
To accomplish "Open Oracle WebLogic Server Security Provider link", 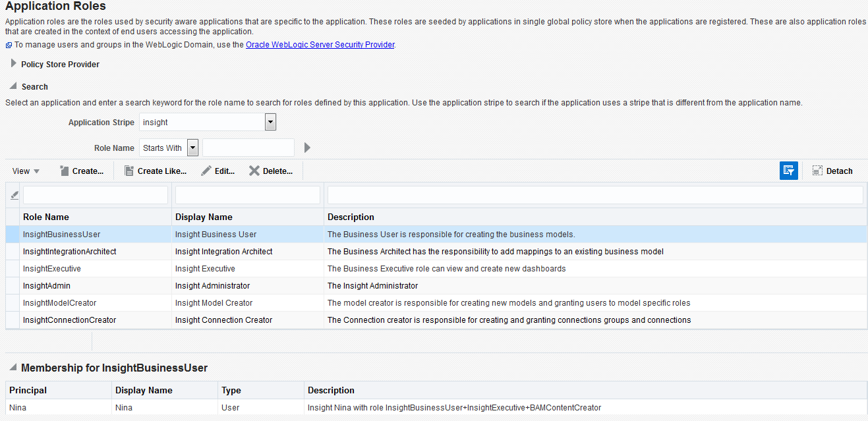I will [320, 45].
